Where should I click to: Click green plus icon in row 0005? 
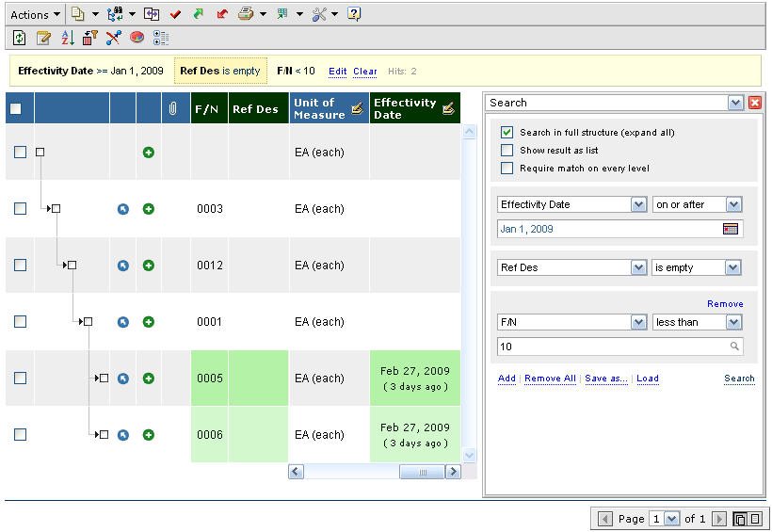pyautogui.click(x=149, y=379)
